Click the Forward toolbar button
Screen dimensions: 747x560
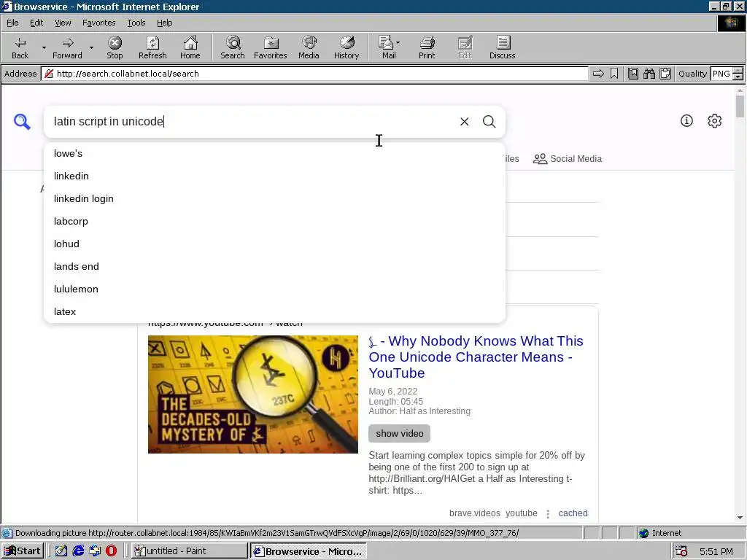[67, 47]
